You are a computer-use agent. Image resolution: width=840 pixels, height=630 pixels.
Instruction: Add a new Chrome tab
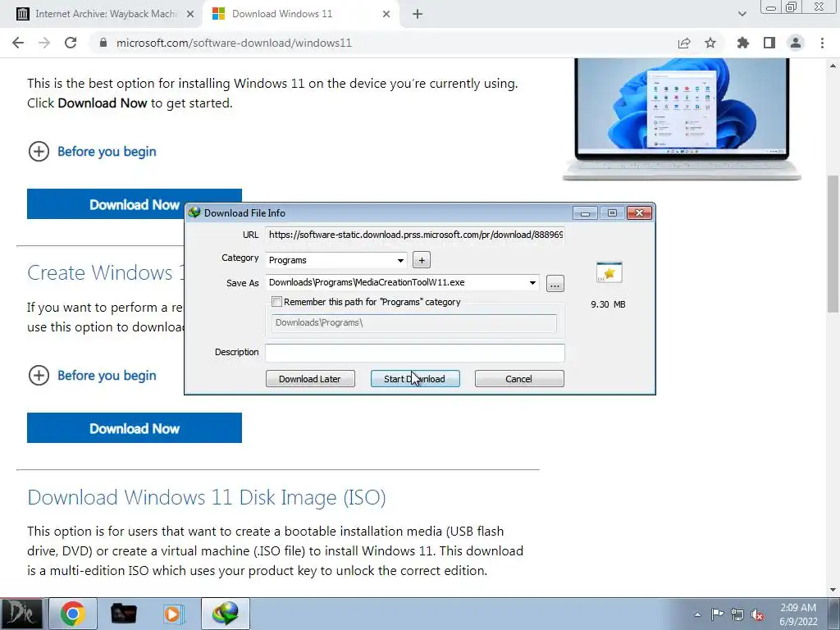click(x=418, y=14)
